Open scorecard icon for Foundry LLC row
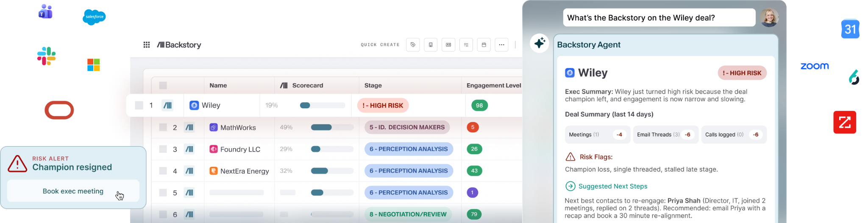Screen dimensions: 868x223 pyautogui.click(x=189, y=149)
